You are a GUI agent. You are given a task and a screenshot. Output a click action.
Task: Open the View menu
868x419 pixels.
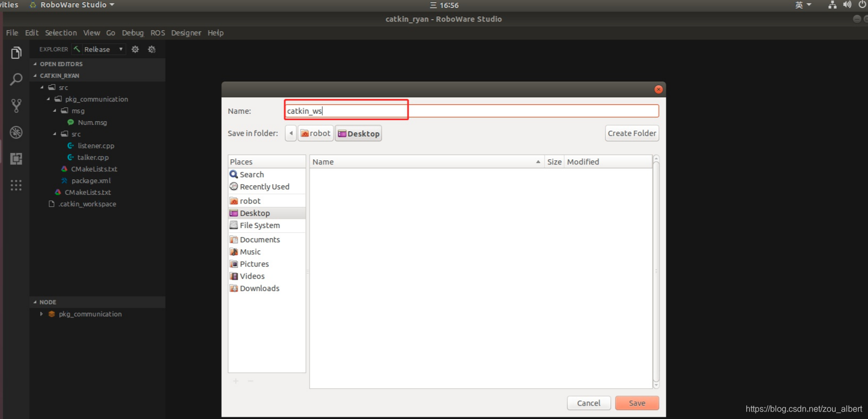(92, 33)
